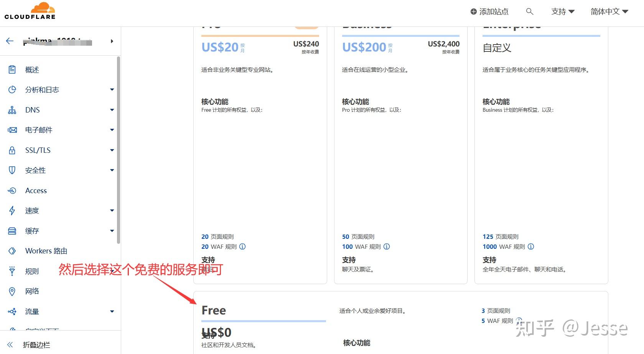Open the Access menu item

point(36,190)
